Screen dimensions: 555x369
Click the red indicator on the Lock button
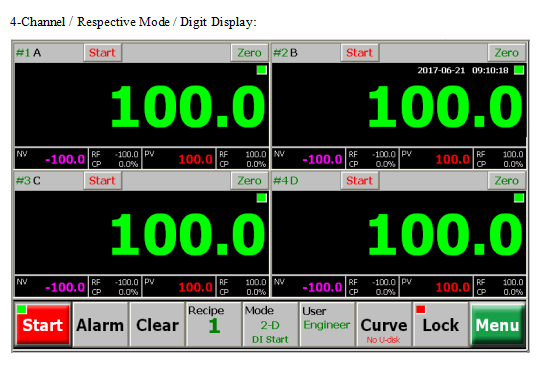(420, 309)
